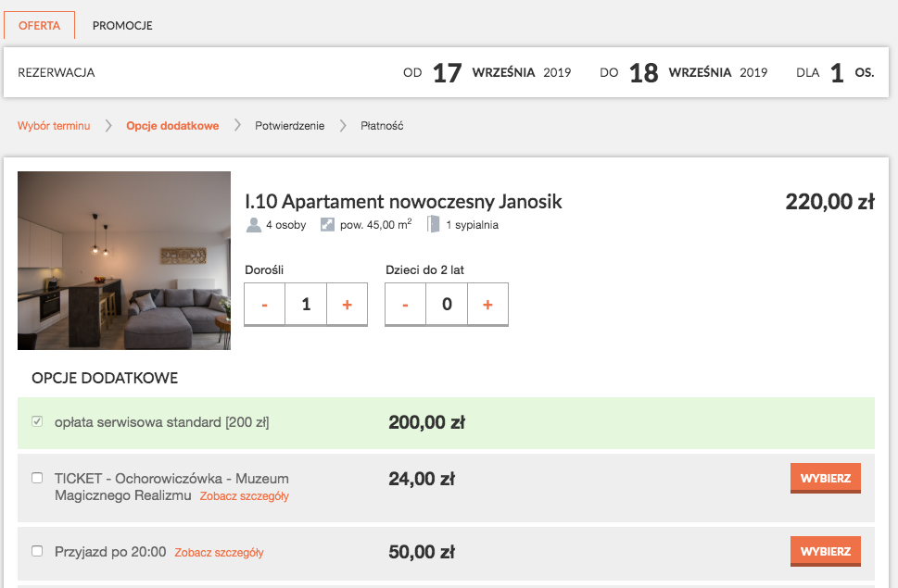The image size is (898, 588).
Task: Click the door icon next to "1 sypialnia"
Action: pyautogui.click(x=431, y=224)
